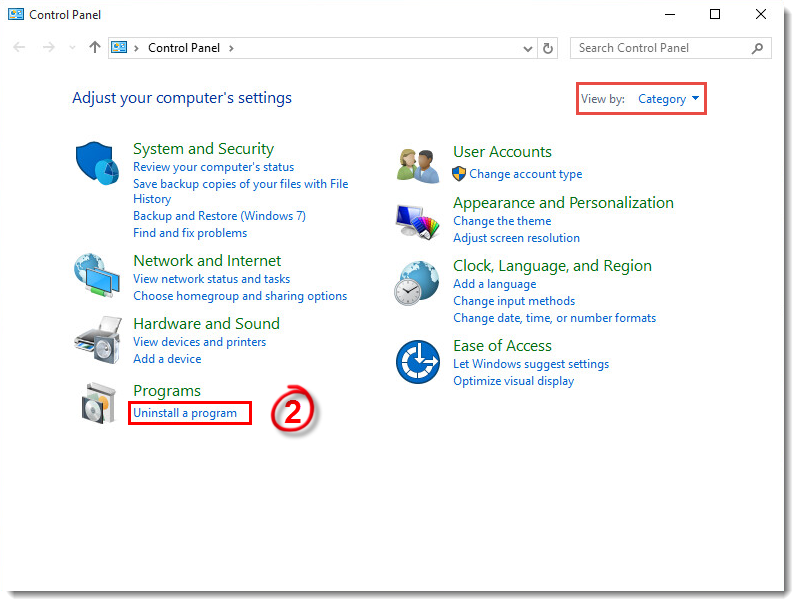This screenshot has height=600, width=793.
Task: Click the Hardware and Sound printer icon
Action: coord(97,340)
